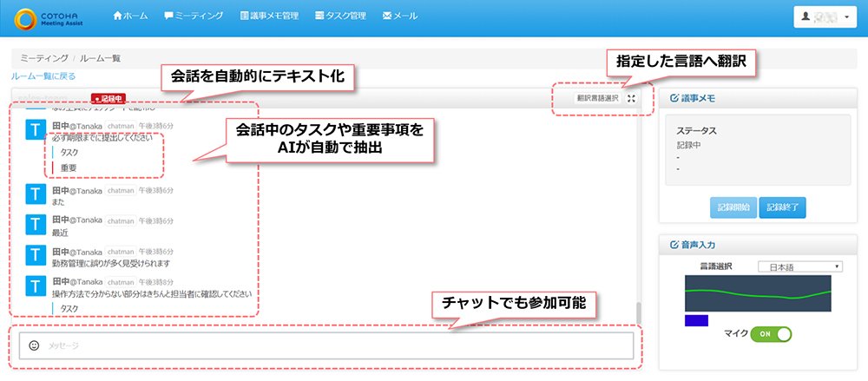Click the 翻訳言語選択 button
Image resolution: width=868 pixels, height=381 pixels.
click(597, 98)
